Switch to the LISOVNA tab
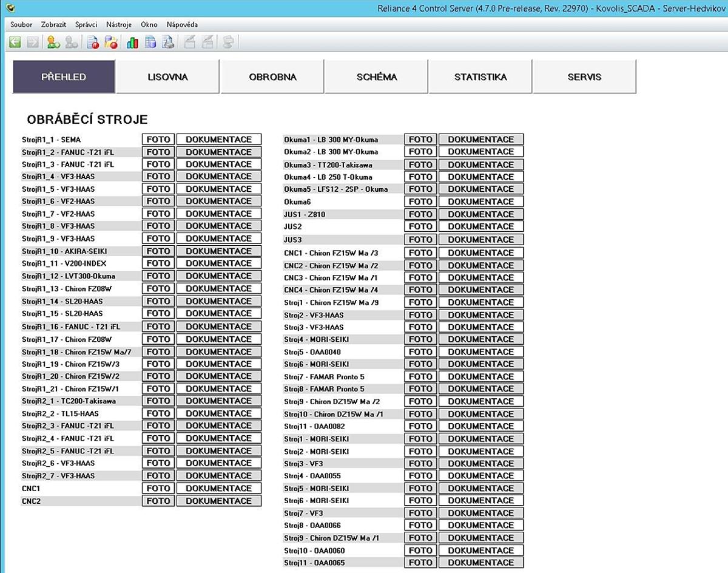728x573 pixels. tap(167, 77)
